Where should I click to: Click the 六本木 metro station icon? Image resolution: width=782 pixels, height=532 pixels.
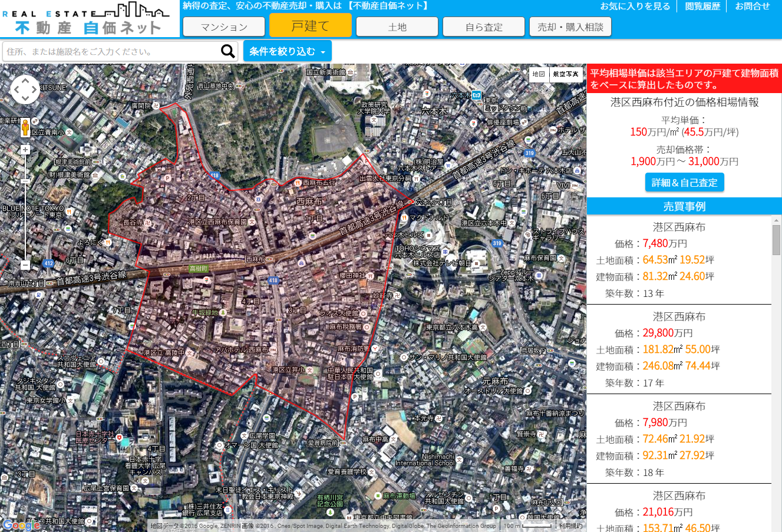coord(476,95)
